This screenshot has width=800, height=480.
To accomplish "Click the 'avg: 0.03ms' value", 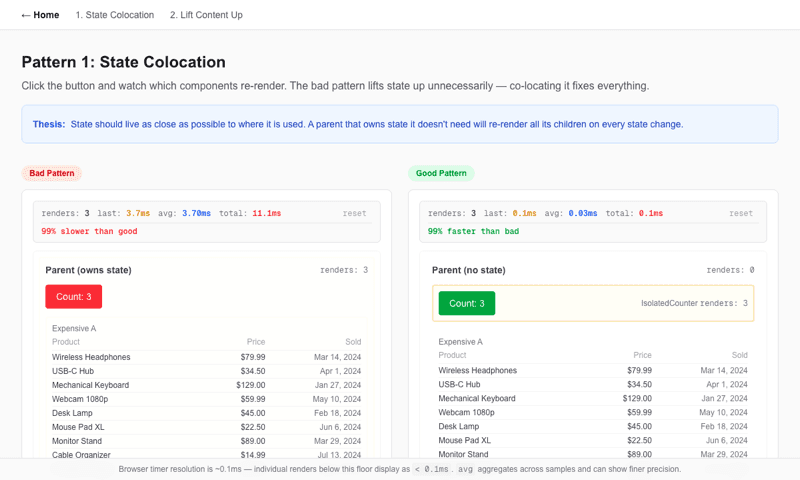I will [x=570, y=213].
